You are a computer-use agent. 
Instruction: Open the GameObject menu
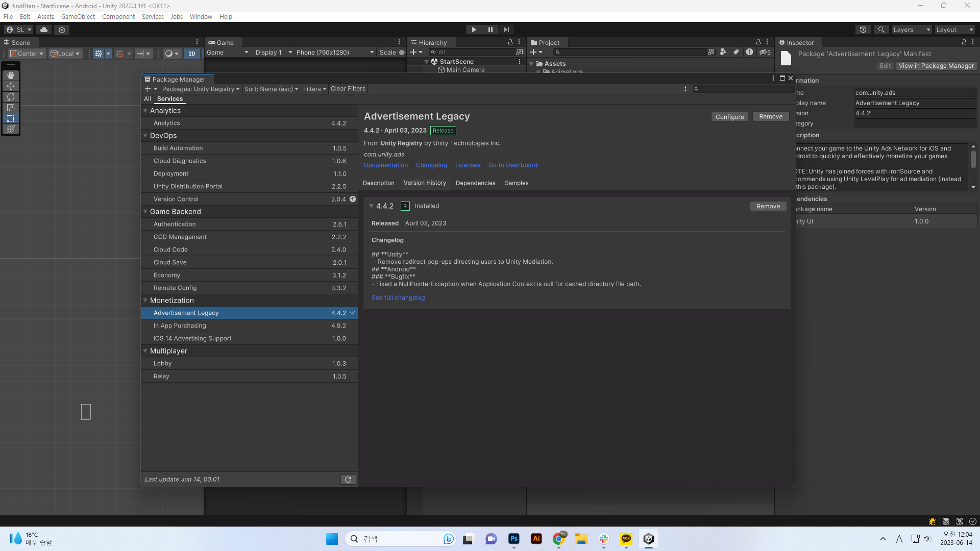tap(78, 17)
